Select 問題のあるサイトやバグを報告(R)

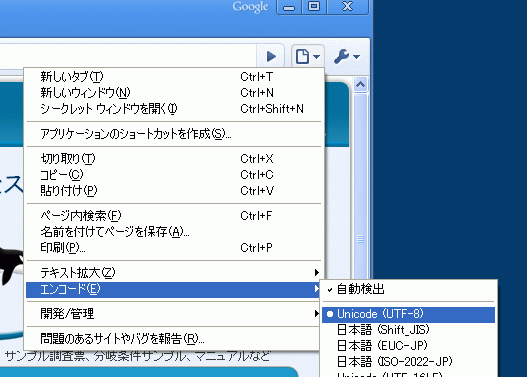pos(174,339)
